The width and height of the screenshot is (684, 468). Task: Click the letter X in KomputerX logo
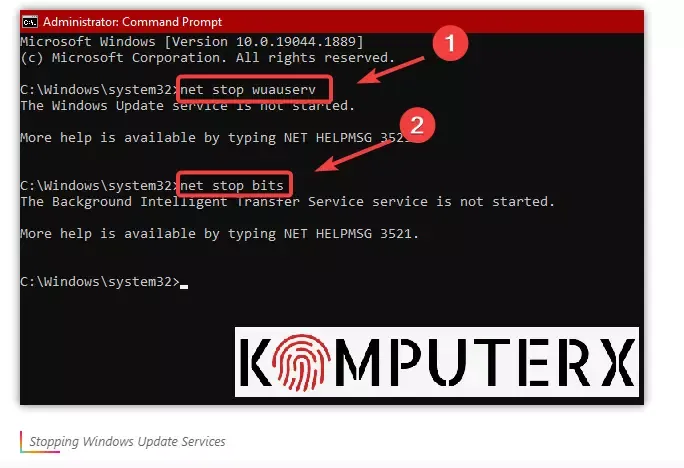pos(618,362)
